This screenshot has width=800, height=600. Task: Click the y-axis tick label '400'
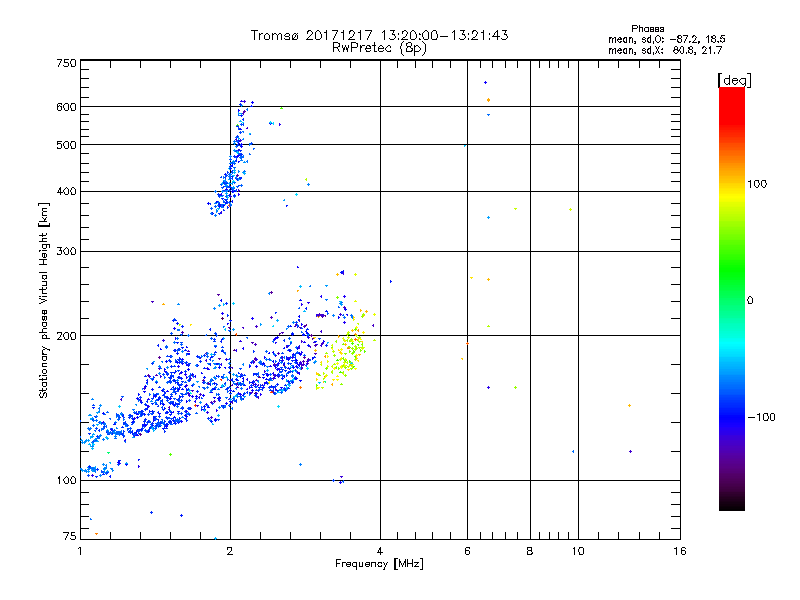point(66,192)
